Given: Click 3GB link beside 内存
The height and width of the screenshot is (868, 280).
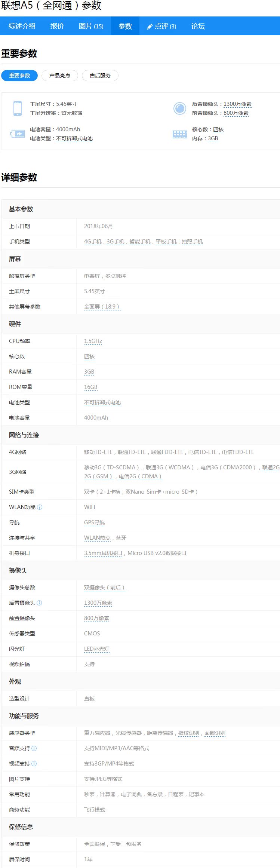Looking at the screenshot, I should [x=213, y=138].
